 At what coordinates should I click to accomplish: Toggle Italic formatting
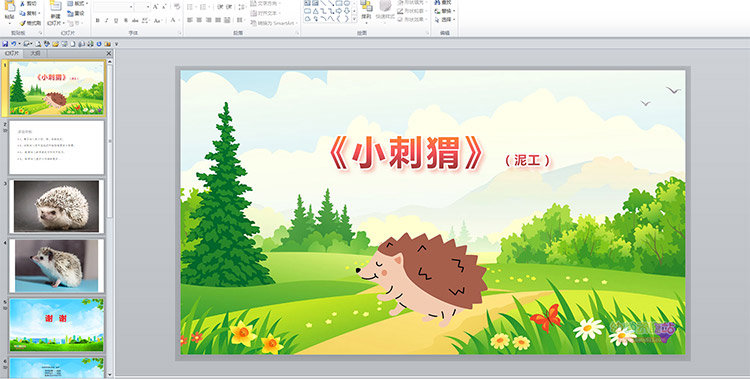[x=107, y=21]
